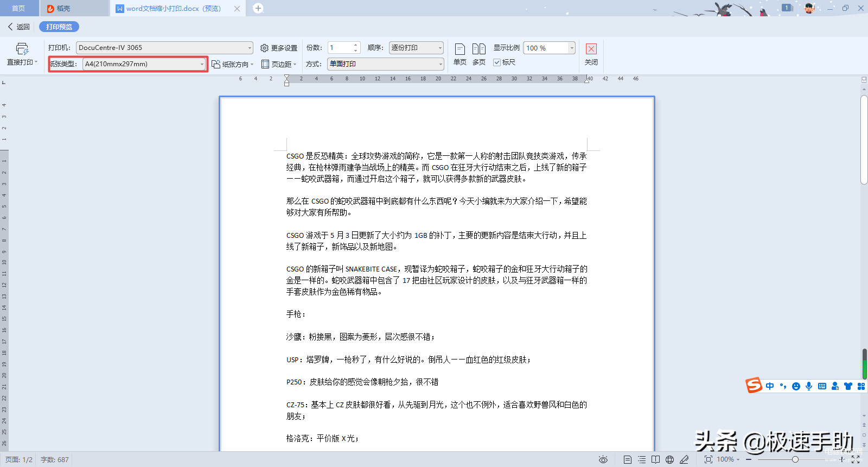Open Sogou soft keyboard icon

(x=822, y=386)
